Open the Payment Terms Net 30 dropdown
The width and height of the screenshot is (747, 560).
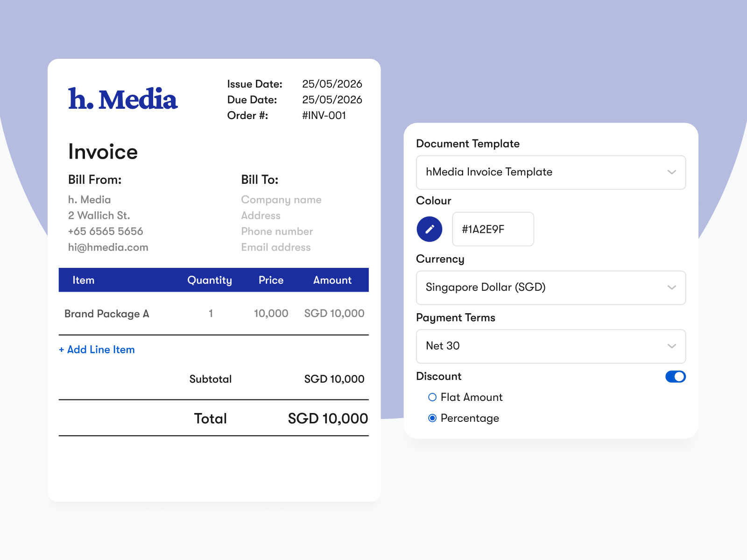click(551, 346)
